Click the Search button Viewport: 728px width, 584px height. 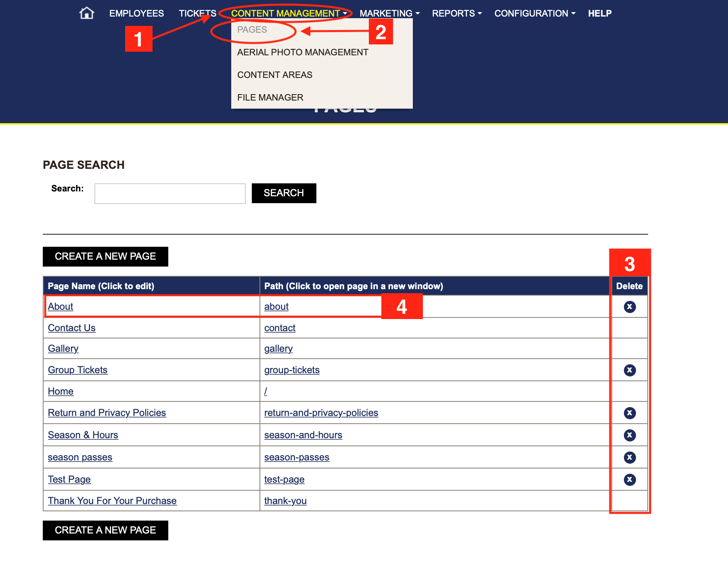pos(284,193)
